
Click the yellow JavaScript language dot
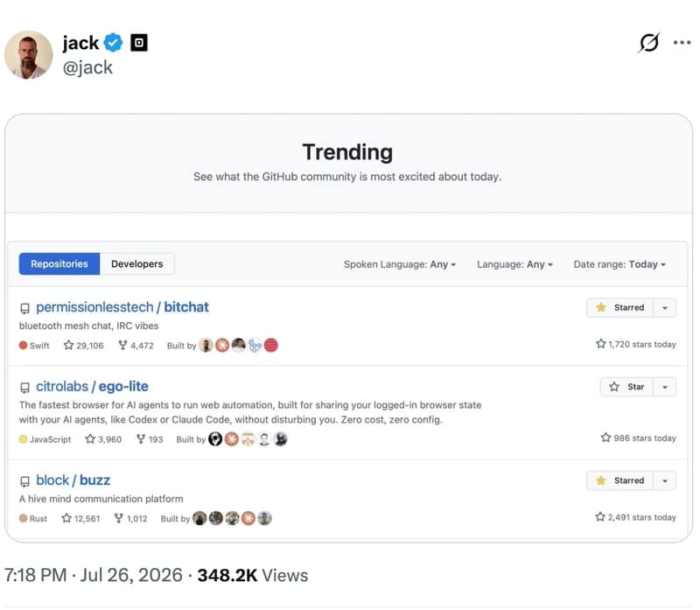click(x=24, y=439)
